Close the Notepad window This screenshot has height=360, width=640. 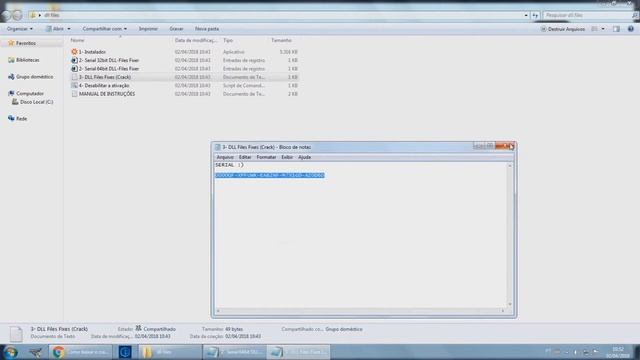(x=505, y=146)
